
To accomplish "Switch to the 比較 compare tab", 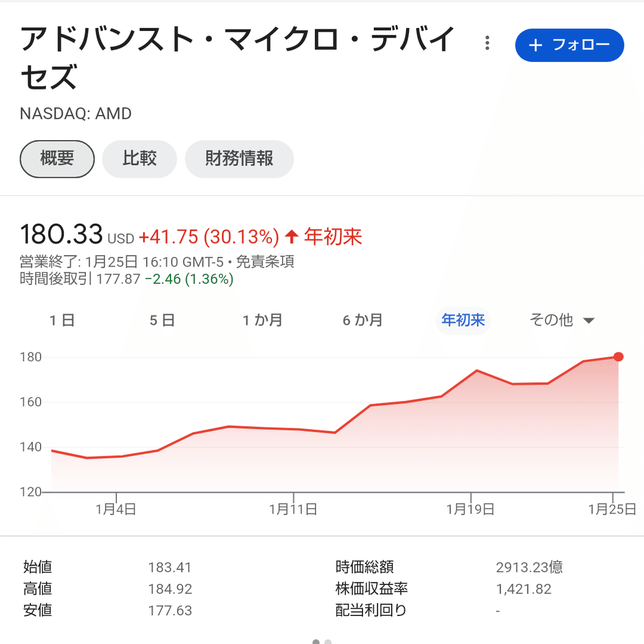I will pos(139,159).
